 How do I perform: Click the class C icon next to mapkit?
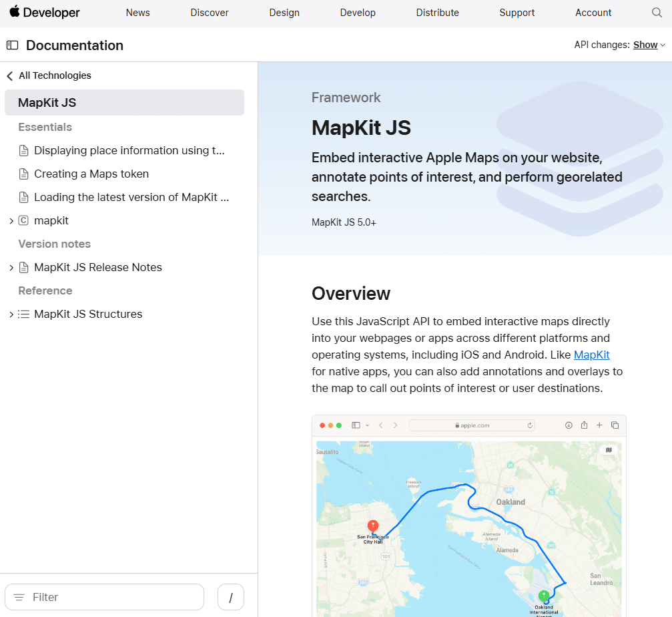23,220
